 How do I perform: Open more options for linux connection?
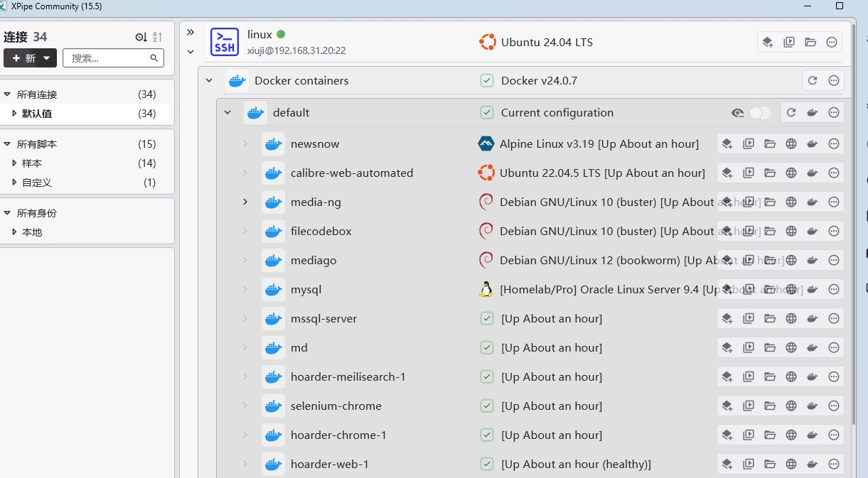coord(832,42)
